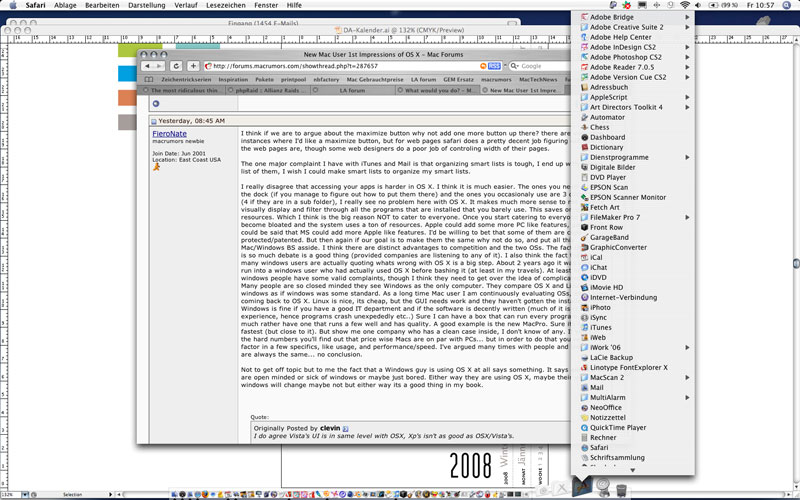
Task: Select the blue swatch in Illustrator document
Action: tap(128, 73)
